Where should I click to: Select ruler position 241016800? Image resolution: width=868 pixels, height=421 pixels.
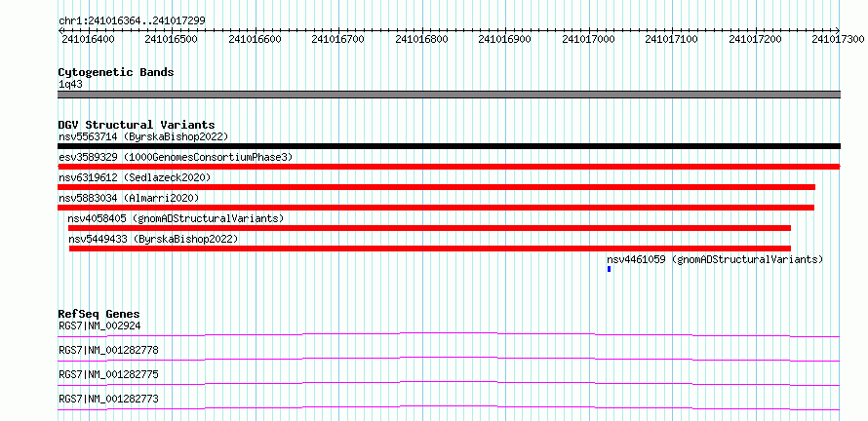click(x=422, y=39)
